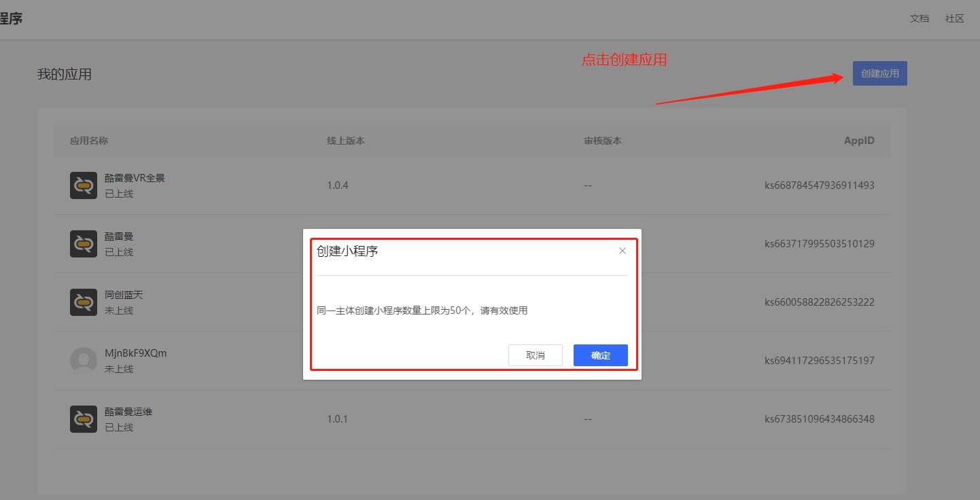Open the 社区 link
The width and height of the screenshot is (980, 500).
coord(954,18)
